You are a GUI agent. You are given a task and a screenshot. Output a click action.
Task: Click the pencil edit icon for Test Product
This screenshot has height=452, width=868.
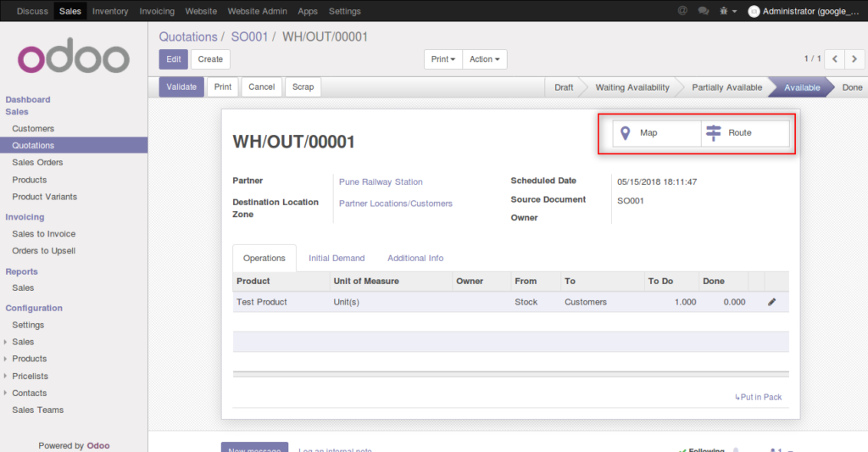(771, 302)
